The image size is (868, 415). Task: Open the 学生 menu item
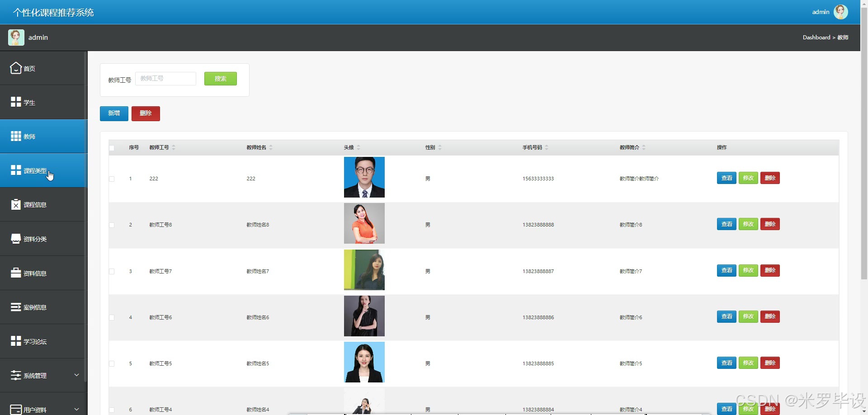pos(43,102)
